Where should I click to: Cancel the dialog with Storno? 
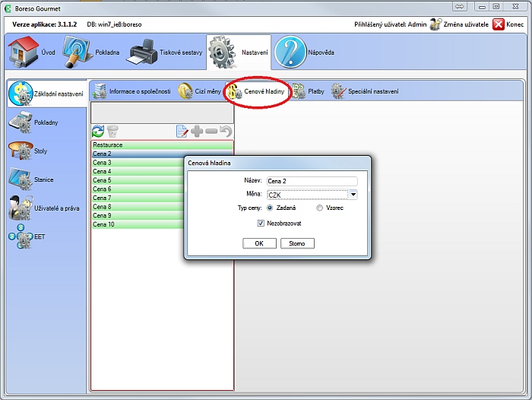297,243
